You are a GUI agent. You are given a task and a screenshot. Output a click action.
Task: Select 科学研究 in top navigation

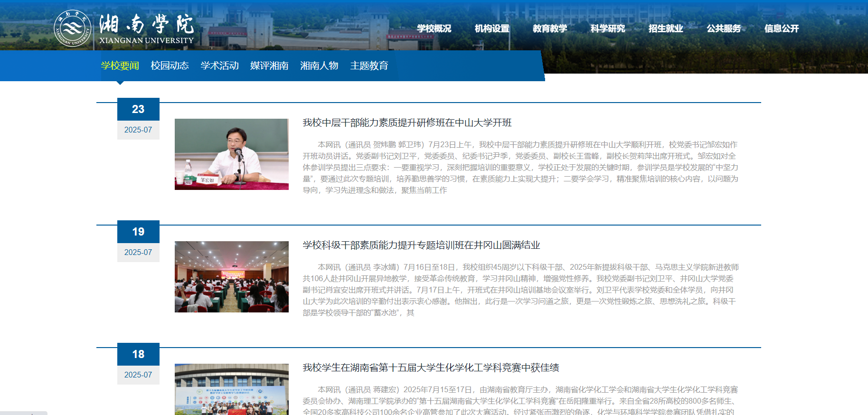[608, 28]
